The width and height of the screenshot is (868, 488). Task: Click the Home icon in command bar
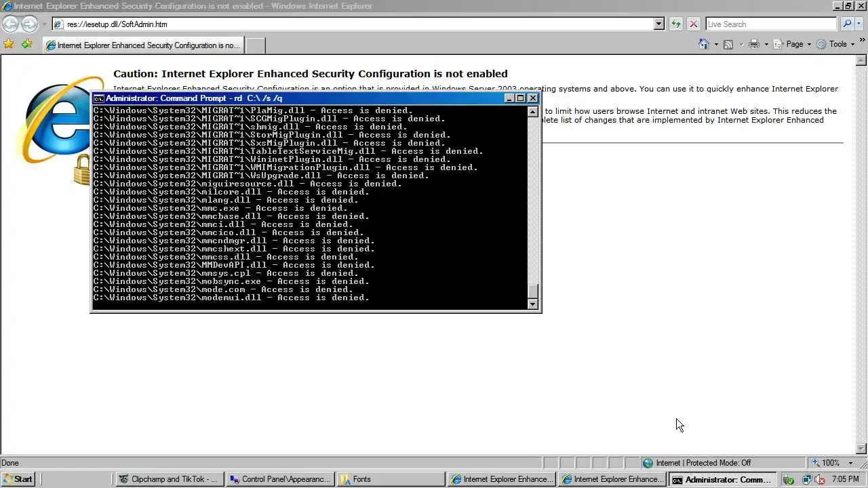(704, 44)
